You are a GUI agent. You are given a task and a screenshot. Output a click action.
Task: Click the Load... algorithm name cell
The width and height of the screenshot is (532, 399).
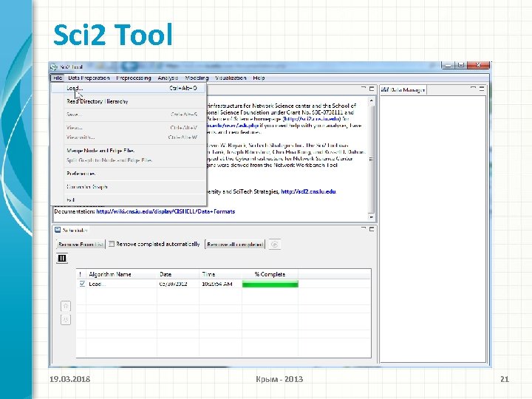[x=121, y=284]
